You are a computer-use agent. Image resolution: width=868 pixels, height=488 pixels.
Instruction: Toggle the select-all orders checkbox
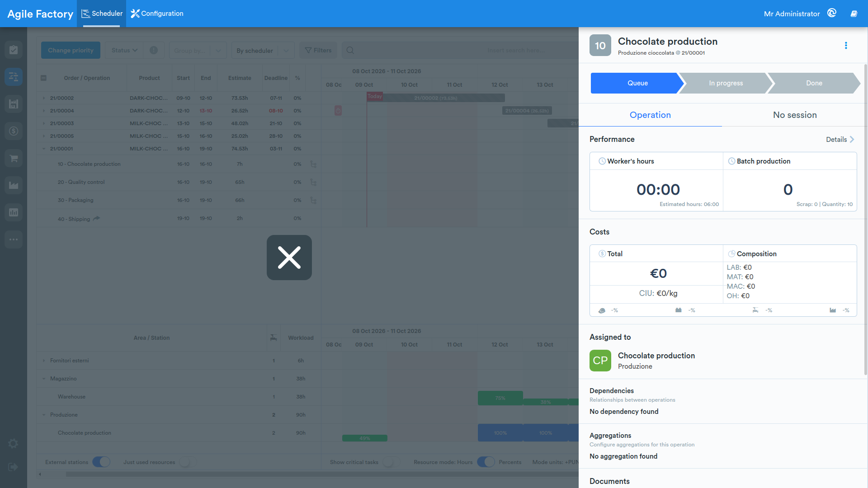[x=43, y=78]
